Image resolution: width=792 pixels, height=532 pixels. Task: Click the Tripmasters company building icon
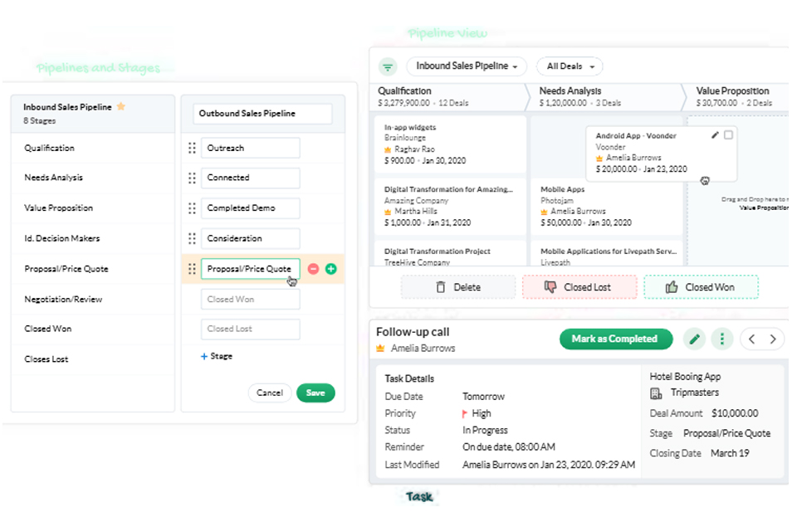[656, 393]
